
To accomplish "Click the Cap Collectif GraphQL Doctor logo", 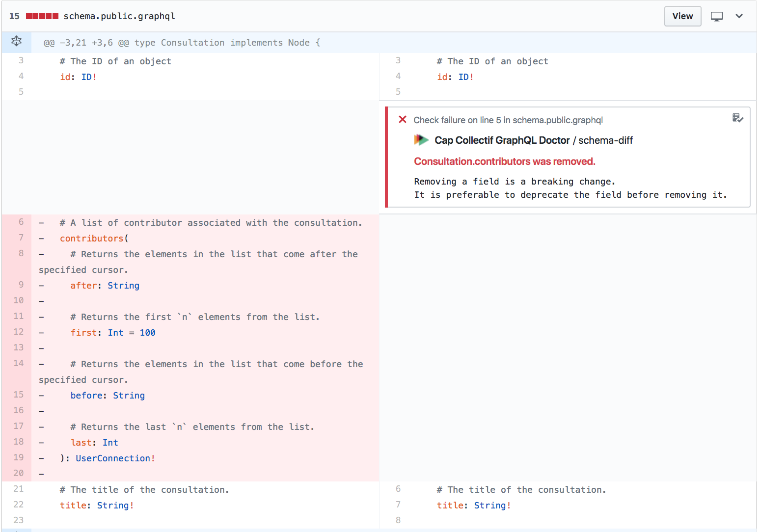I will tap(421, 140).
